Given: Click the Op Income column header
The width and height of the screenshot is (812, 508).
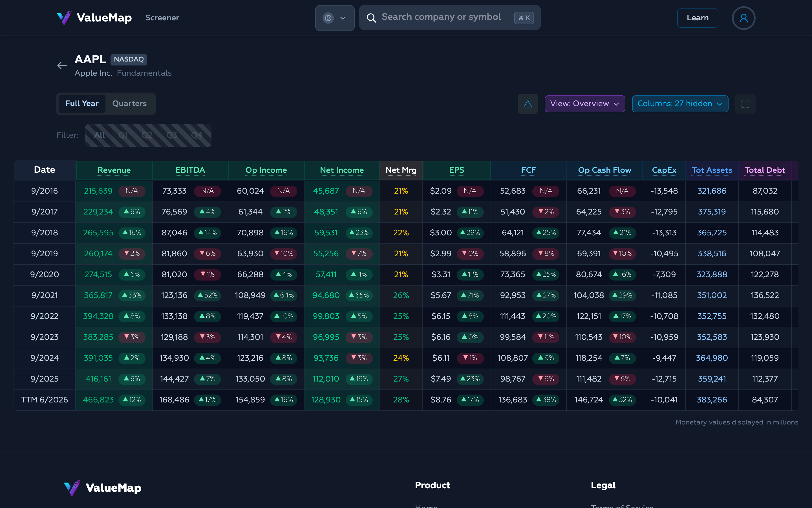Looking at the screenshot, I should 266,170.
